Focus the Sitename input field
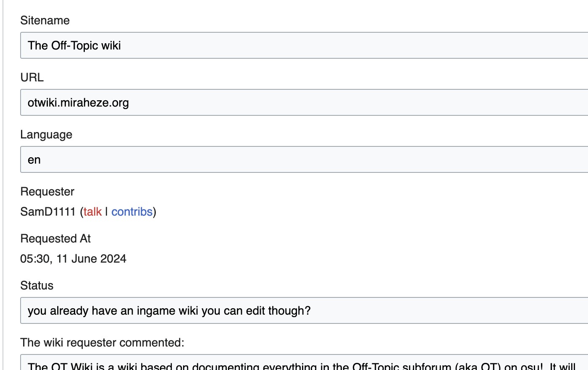This screenshot has height=370, width=588. (x=304, y=45)
